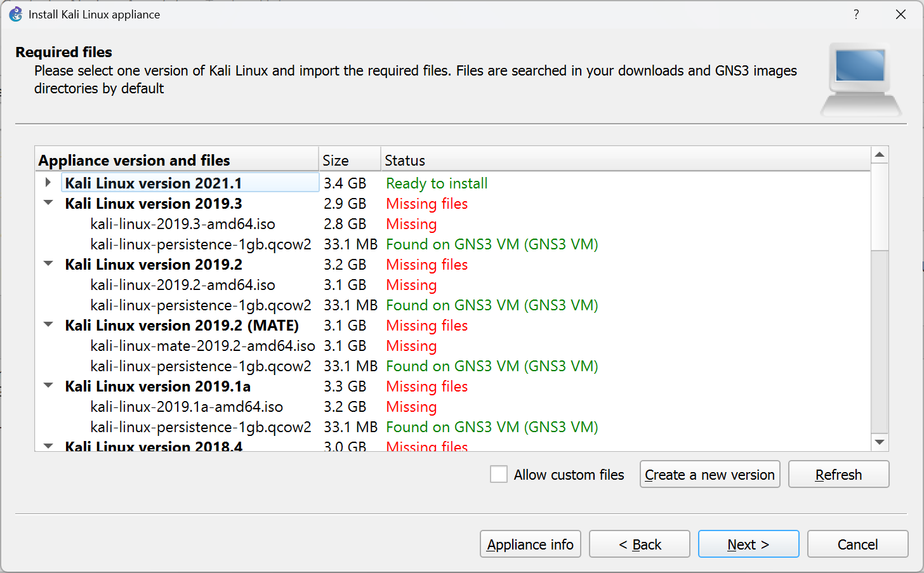Click the scrollbar down arrow

point(880,442)
